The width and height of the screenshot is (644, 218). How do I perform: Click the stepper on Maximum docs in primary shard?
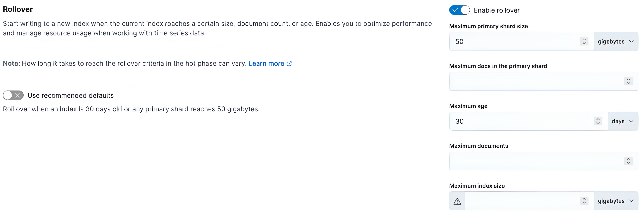(x=628, y=81)
